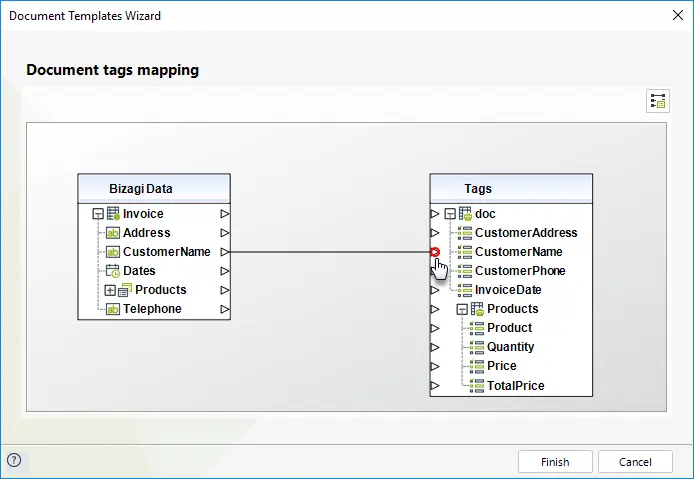Click the auto-map layout icon
Screen dimensions: 694x479
pyautogui.click(x=658, y=101)
